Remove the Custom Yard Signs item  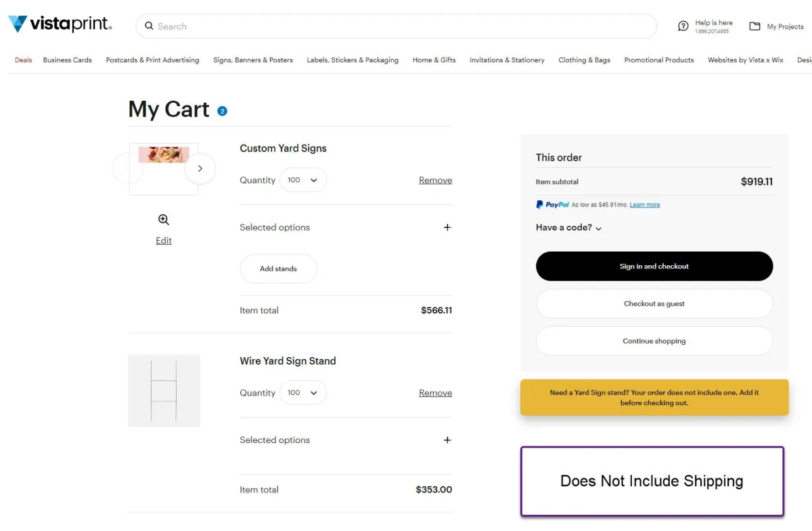435,180
